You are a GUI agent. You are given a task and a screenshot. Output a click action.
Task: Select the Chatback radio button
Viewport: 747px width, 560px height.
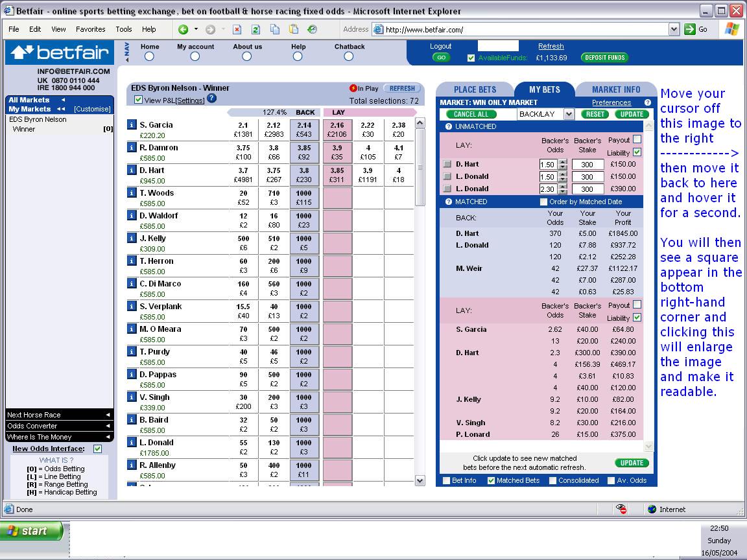click(349, 56)
